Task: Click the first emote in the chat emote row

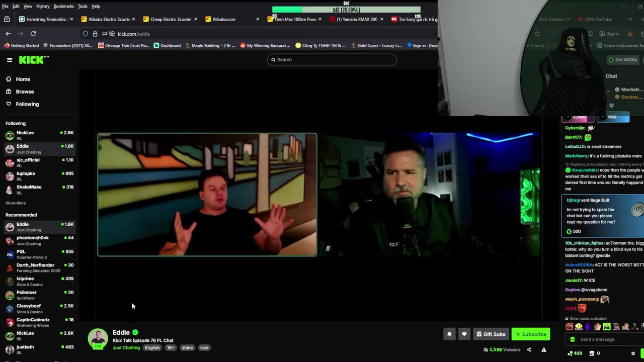Action: click(x=570, y=327)
